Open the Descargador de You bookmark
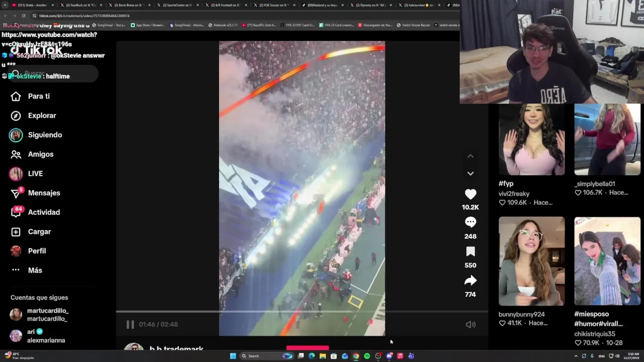 tap(375, 25)
